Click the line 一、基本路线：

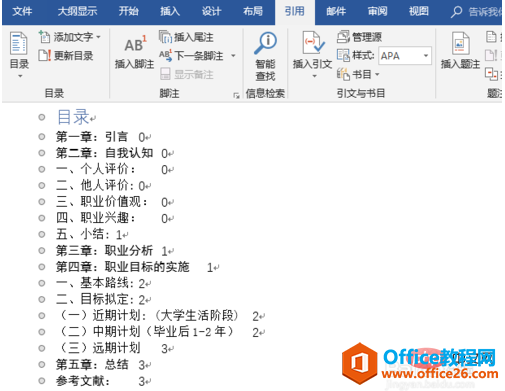(x=95, y=283)
